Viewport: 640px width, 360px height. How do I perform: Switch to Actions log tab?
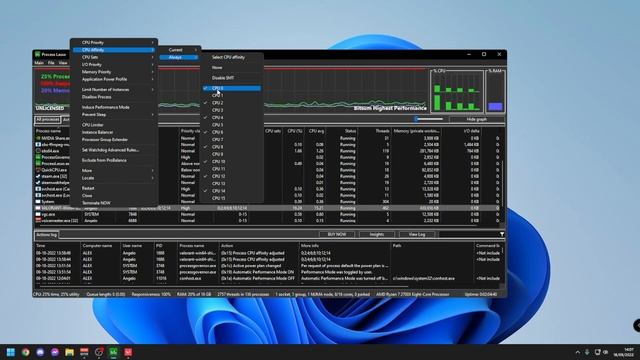[x=47, y=235]
